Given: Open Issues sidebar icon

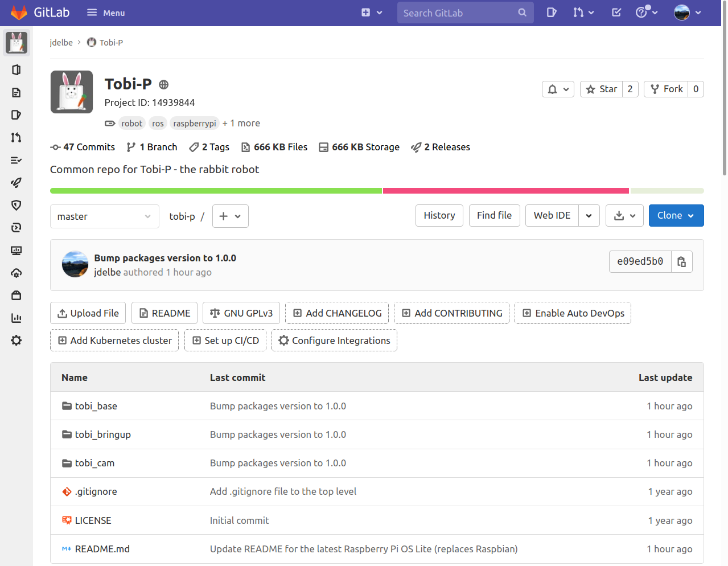Looking at the screenshot, I should pyautogui.click(x=17, y=115).
